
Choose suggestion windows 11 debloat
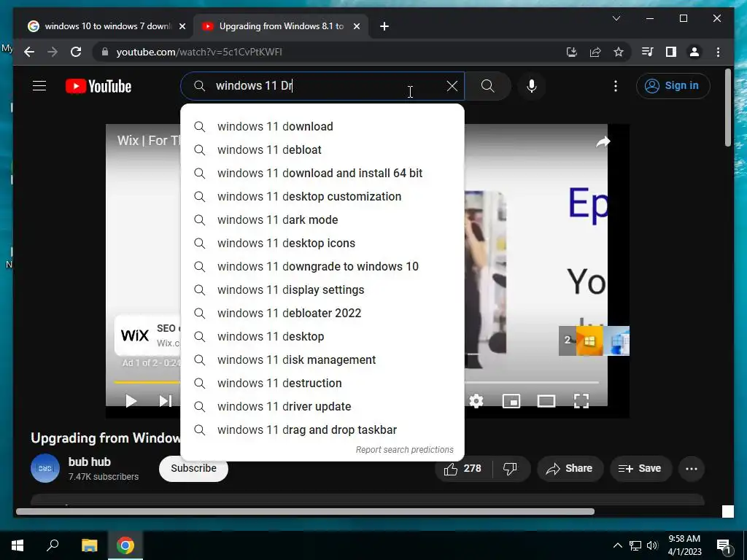(x=322, y=150)
